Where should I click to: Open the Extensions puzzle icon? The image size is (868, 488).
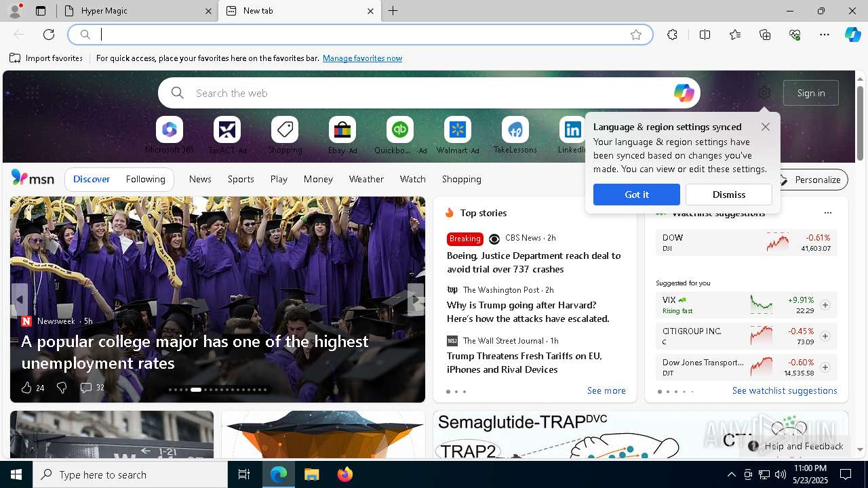(672, 35)
